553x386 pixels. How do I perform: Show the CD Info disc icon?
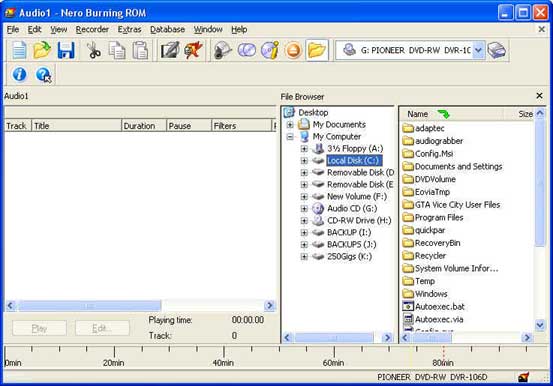(x=270, y=50)
